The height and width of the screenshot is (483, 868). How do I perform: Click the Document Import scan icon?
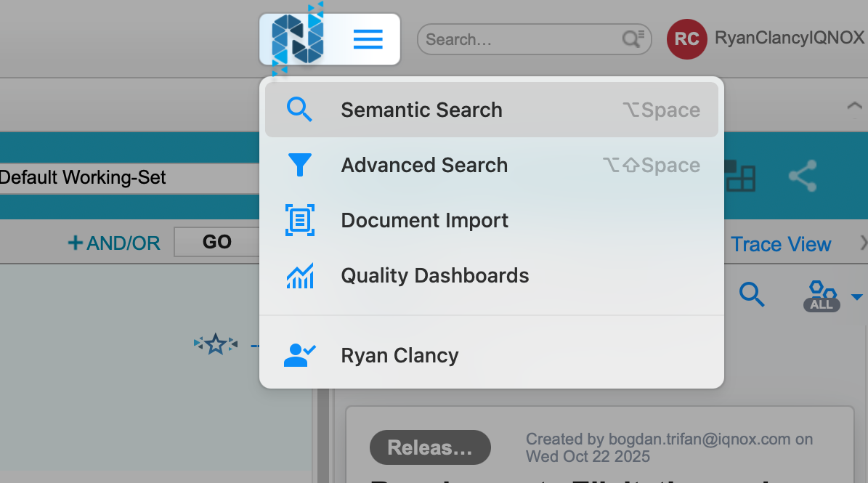point(299,220)
